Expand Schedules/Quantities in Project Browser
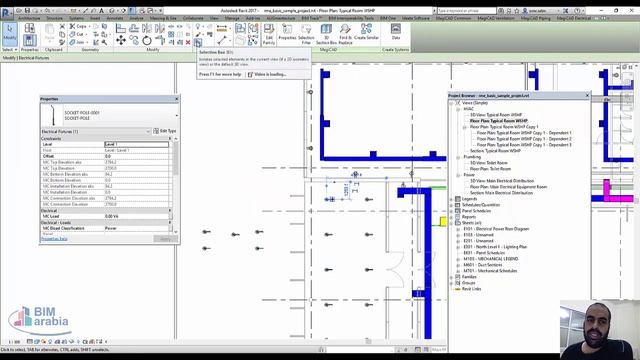 point(451,205)
